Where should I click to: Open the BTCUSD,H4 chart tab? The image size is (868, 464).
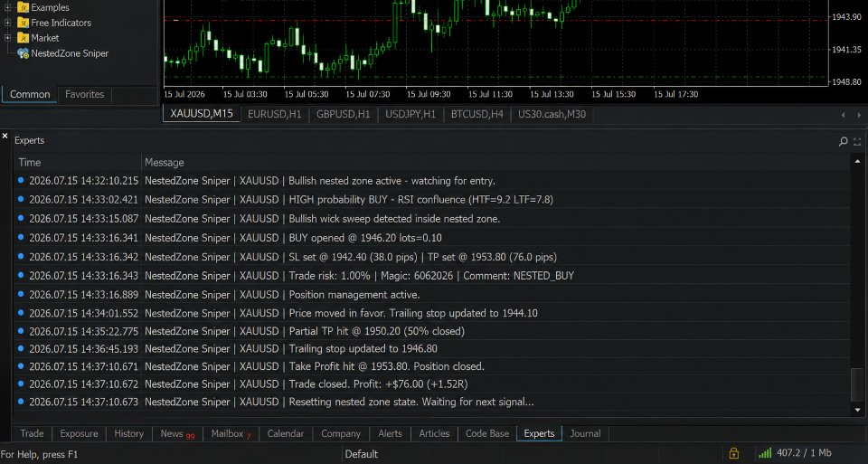(x=477, y=114)
